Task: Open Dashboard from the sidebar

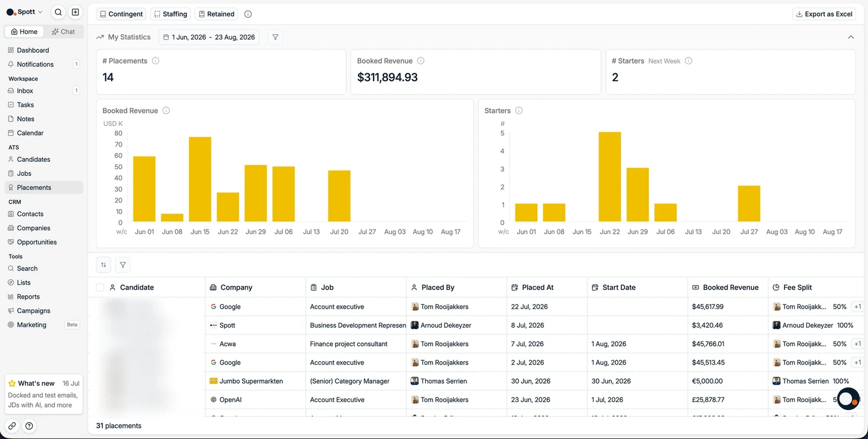Action: (43, 50)
